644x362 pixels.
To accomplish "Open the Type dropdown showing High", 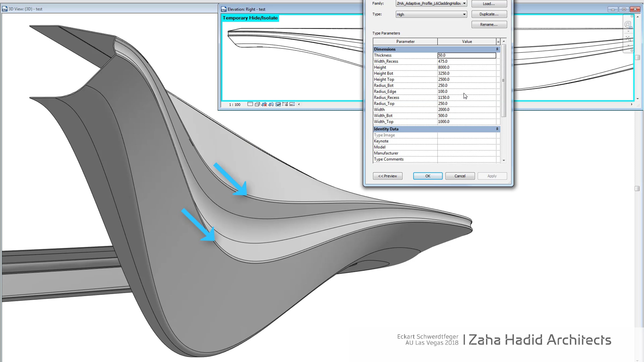I will 464,14.
